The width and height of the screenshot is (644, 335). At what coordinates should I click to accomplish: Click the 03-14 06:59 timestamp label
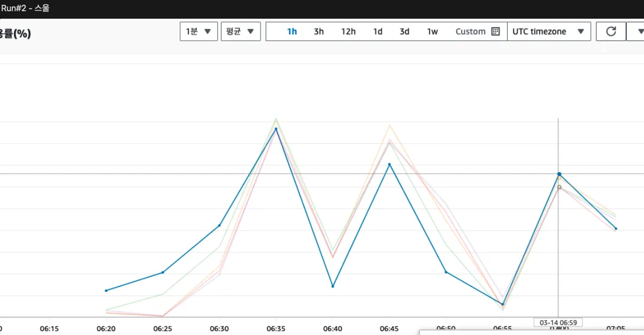click(x=558, y=323)
